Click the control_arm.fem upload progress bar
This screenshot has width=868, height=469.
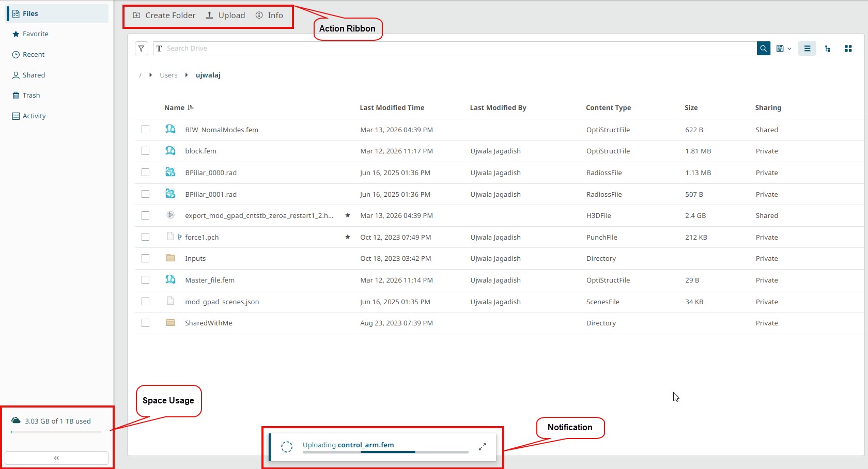tap(385, 452)
